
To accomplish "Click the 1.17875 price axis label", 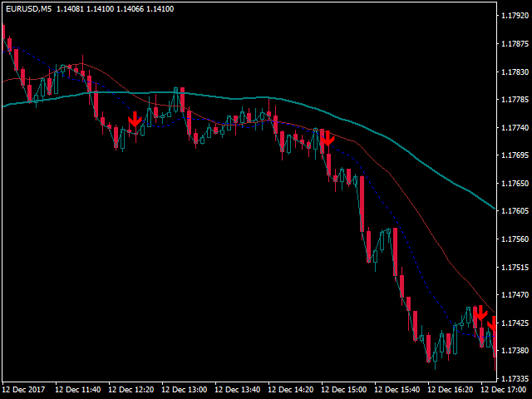I will tap(515, 44).
